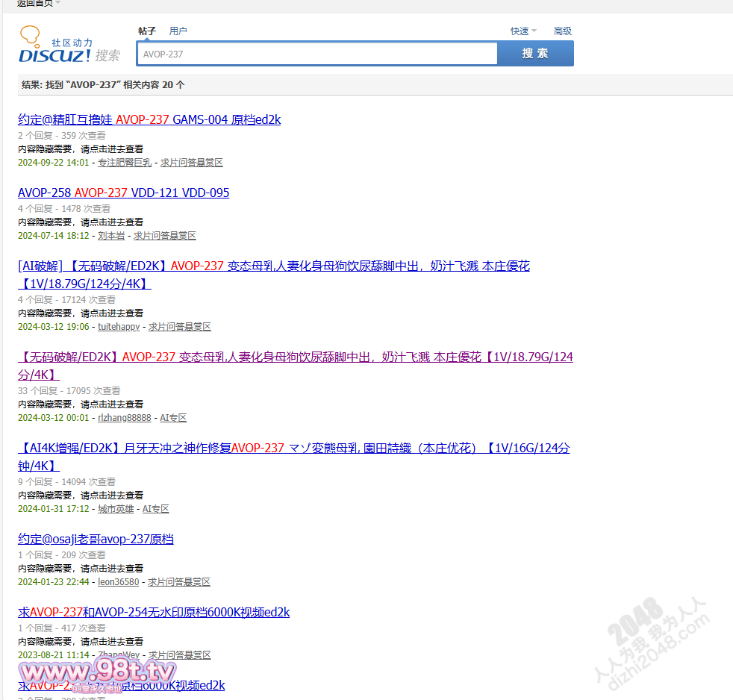Open author tuitehappy's profile
733x700 pixels.
(119, 327)
